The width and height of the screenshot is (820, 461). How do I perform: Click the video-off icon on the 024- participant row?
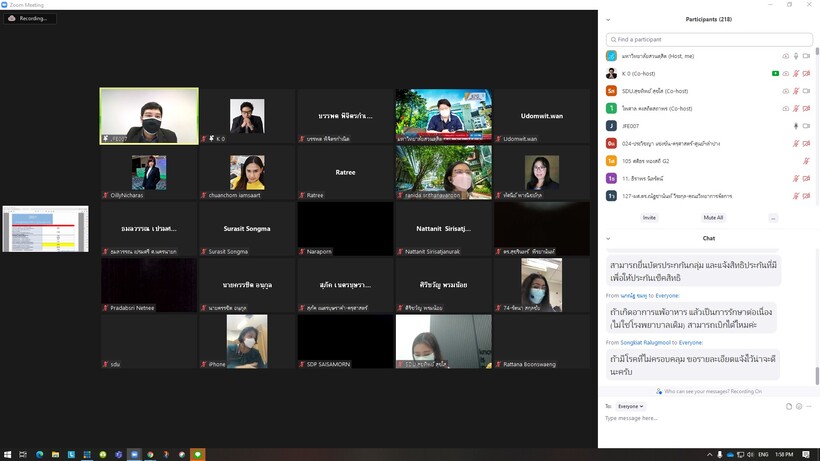pos(806,143)
